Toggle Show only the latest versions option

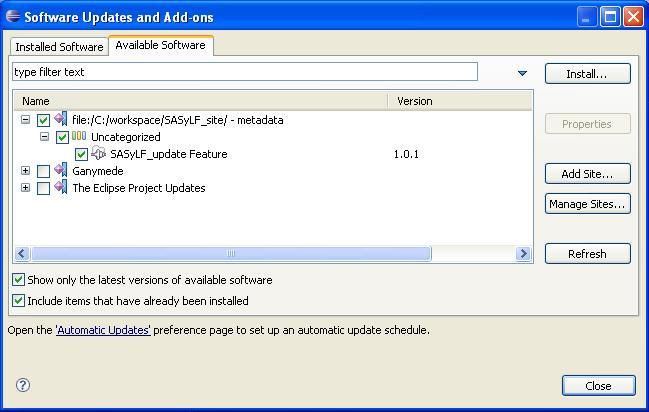pyautogui.click(x=19, y=280)
